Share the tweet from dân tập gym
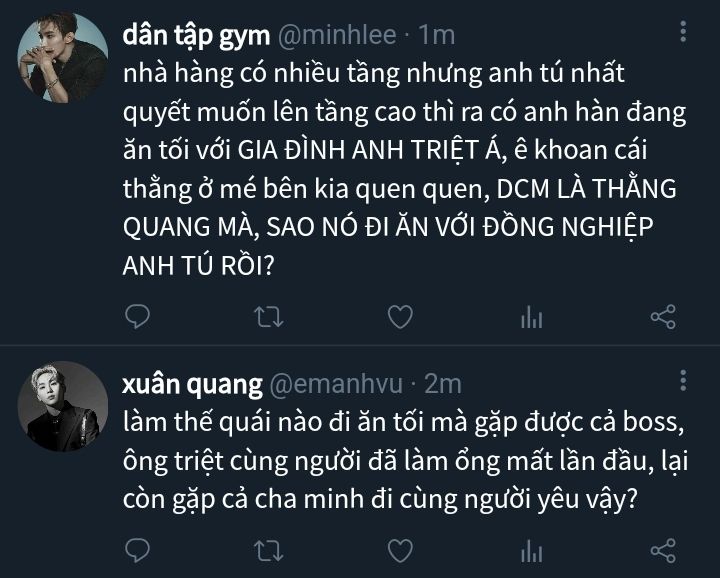Screen dimensions: 720x578 (663, 317)
